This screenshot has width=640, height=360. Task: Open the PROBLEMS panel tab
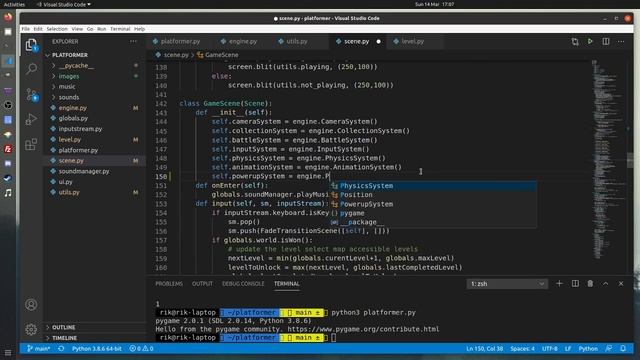169,284
